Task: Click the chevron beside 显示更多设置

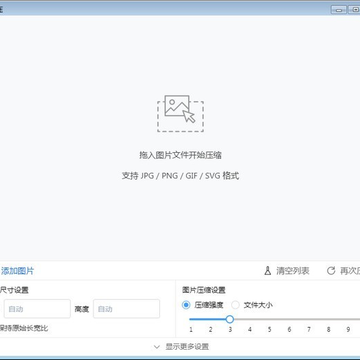Action: tap(157, 347)
